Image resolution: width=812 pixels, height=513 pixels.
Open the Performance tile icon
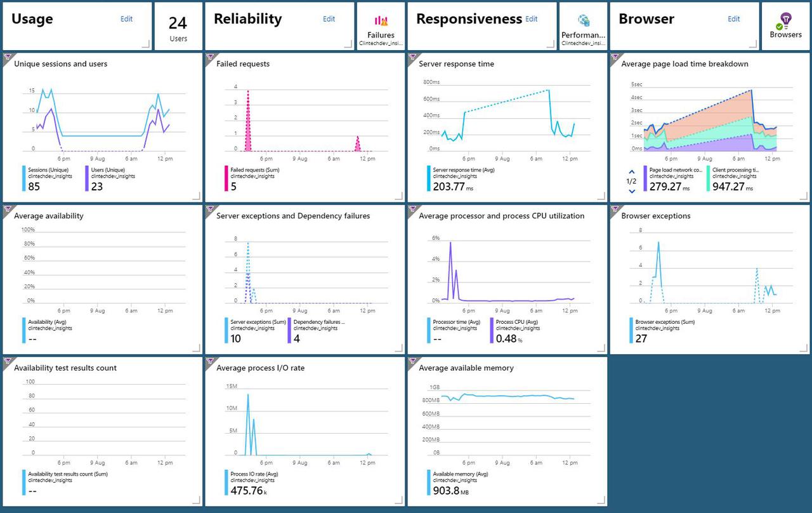coord(584,22)
